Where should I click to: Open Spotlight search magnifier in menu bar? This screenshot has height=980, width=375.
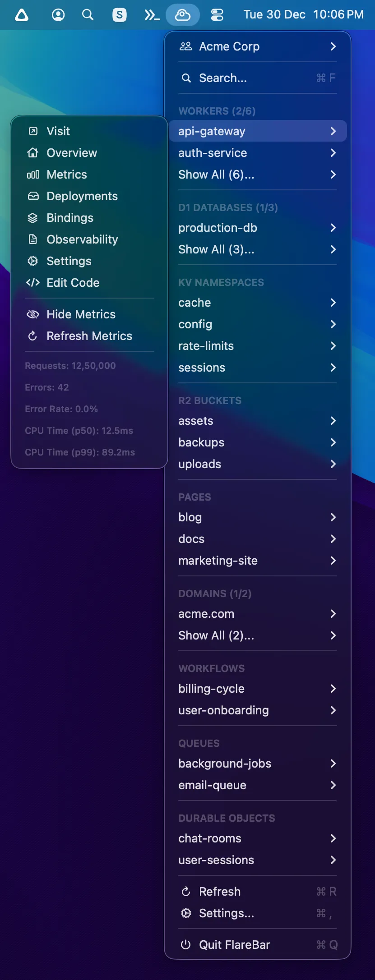pos(88,15)
